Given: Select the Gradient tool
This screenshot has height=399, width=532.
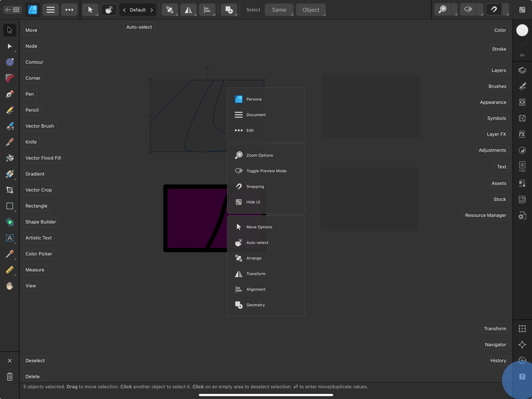Looking at the screenshot, I should tap(10, 174).
